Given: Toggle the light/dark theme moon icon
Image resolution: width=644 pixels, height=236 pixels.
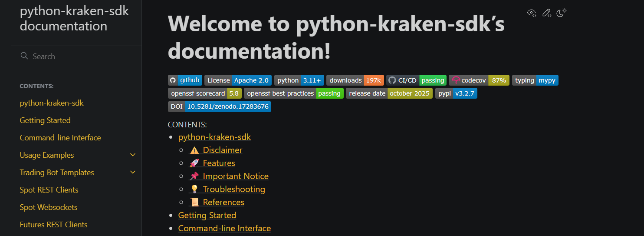Looking at the screenshot, I should (x=562, y=13).
